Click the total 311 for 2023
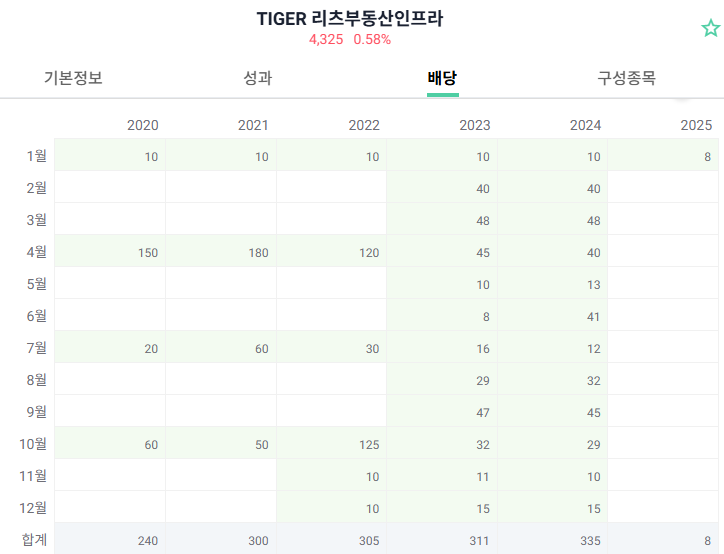Viewport: 724px width, 554px height. (442, 539)
